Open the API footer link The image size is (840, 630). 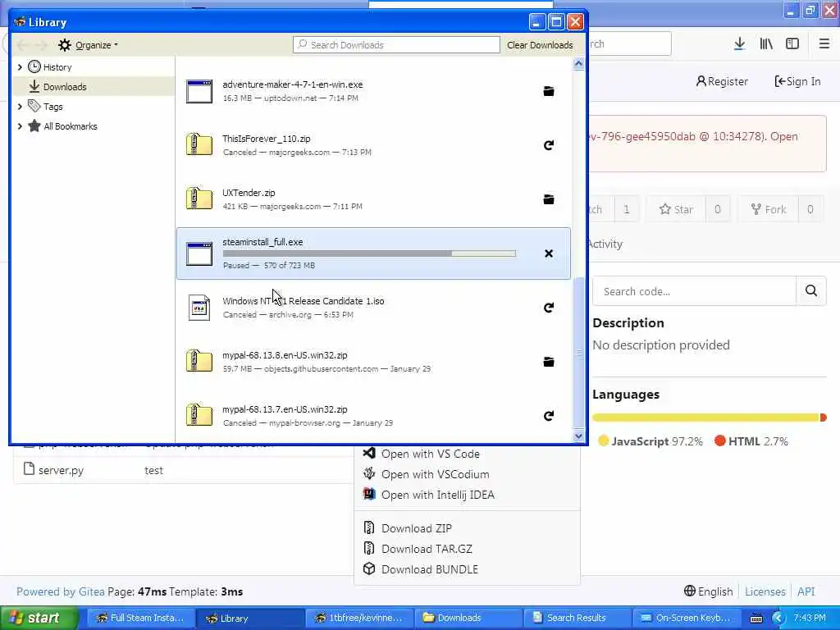click(806, 591)
